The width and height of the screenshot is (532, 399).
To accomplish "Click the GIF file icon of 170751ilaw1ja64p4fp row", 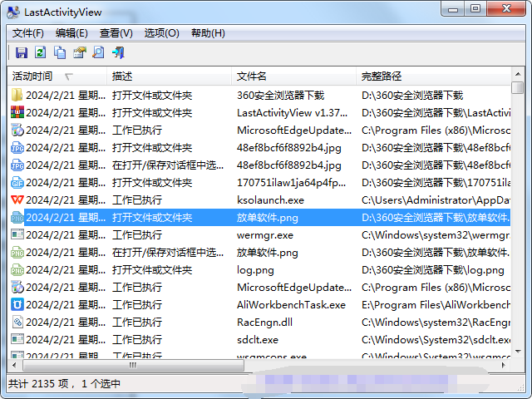I will [17, 182].
